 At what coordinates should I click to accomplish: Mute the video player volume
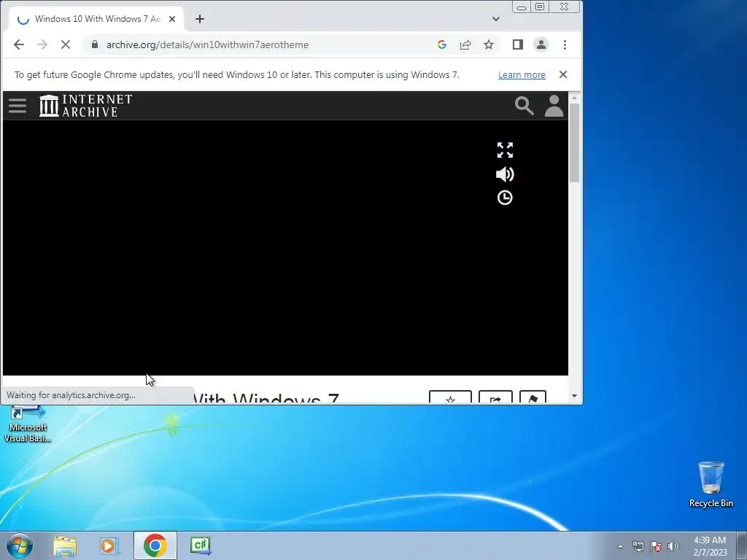[x=505, y=174]
